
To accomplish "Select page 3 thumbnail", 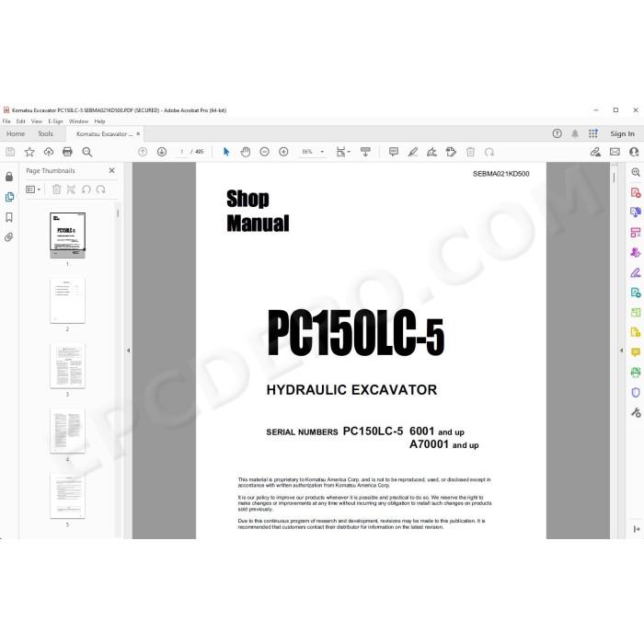I will [x=68, y=366].
